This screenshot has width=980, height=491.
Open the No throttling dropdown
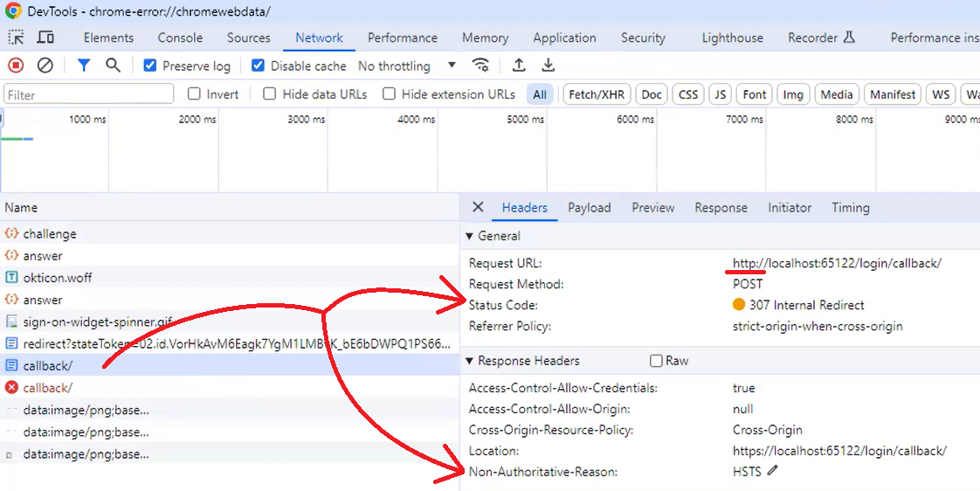[x=407, y=66]
